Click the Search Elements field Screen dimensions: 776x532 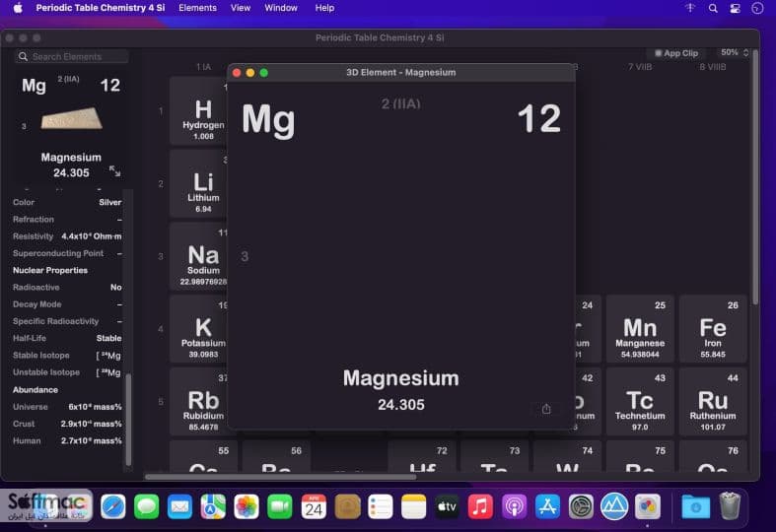point(72,56)
